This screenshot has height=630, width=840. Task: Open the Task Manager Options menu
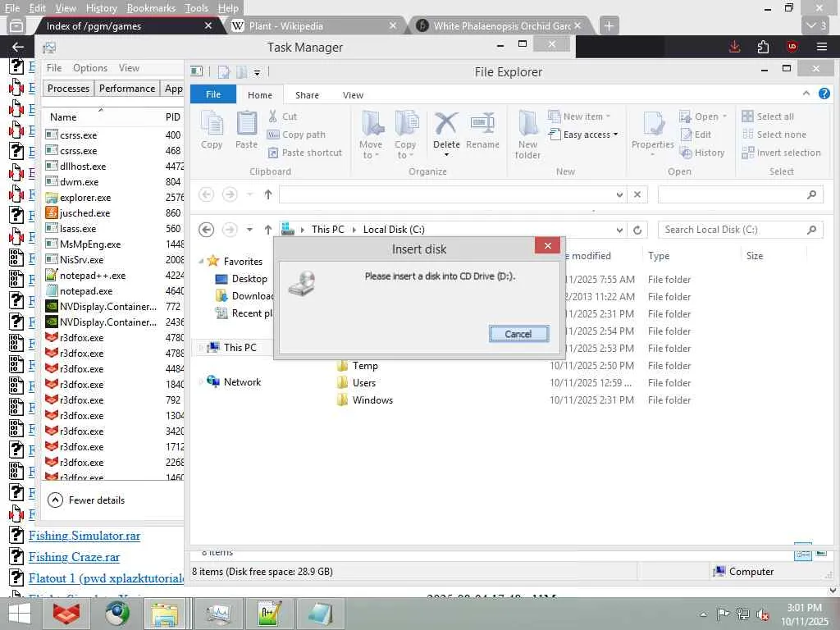pos(90,68)
